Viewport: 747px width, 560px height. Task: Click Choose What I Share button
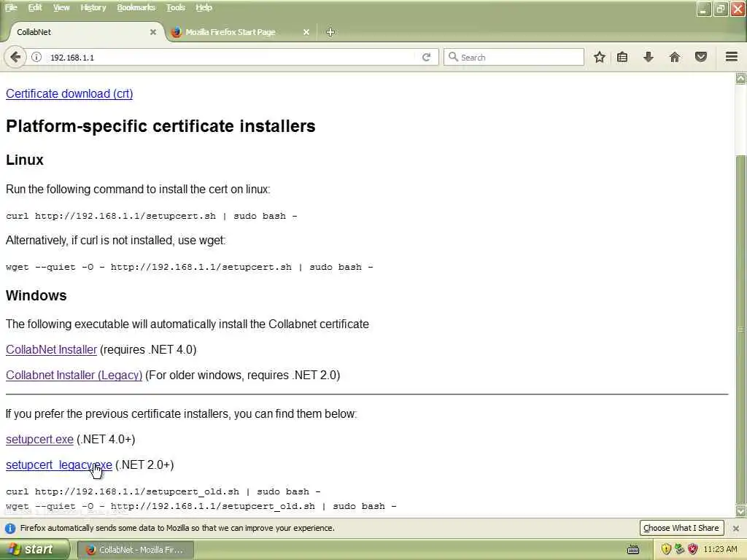click(681, 528)
